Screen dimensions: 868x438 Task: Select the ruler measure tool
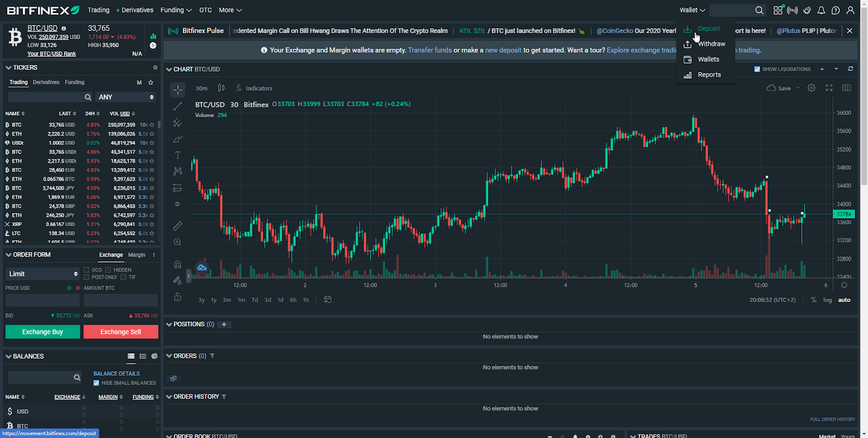pyautogui.click(x=177, y=226)
